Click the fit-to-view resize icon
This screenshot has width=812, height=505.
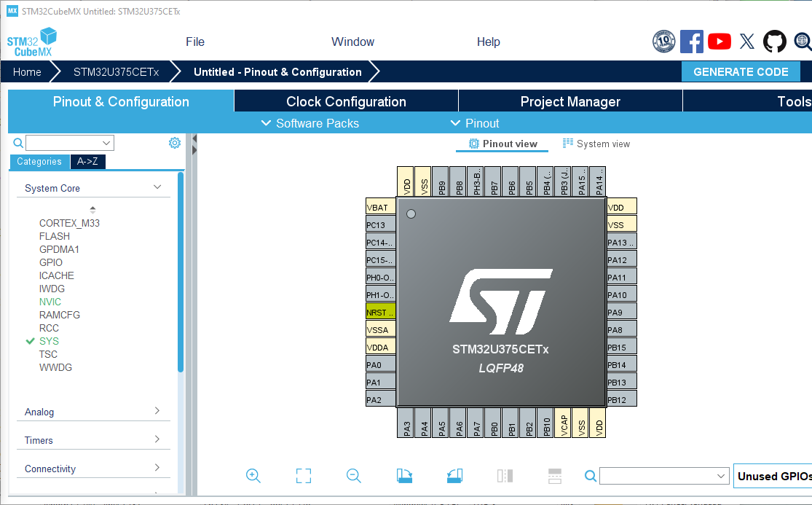(304, 475)
